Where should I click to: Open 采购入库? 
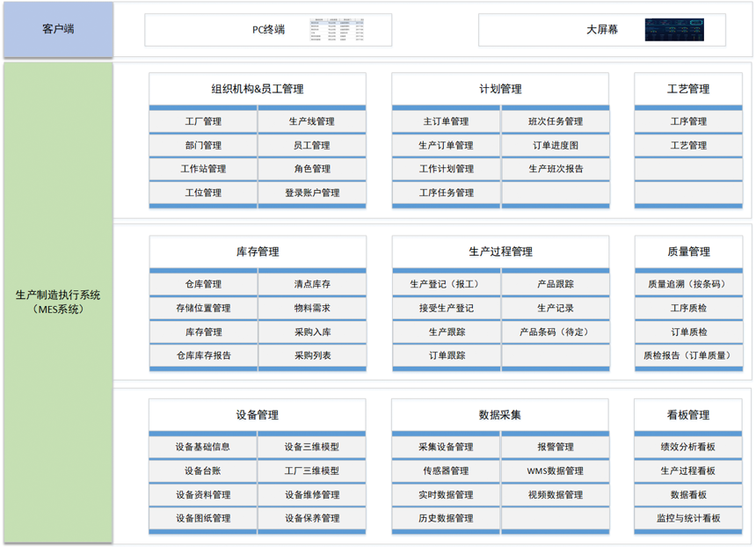[312, 332]
